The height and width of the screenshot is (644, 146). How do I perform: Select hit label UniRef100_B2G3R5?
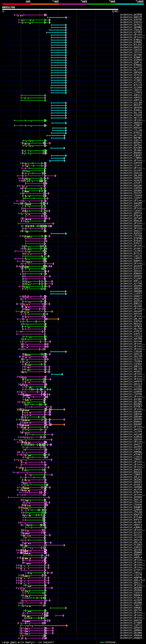pos(131,148)
